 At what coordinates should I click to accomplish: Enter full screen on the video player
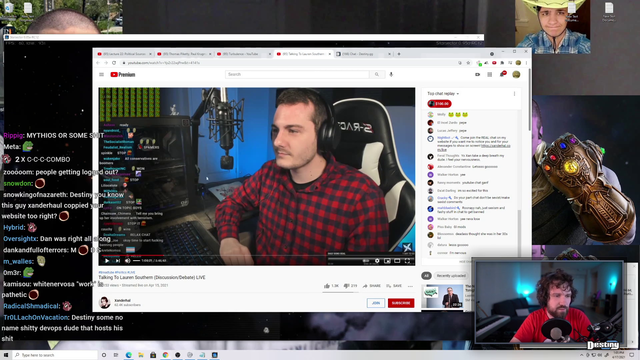407,260
